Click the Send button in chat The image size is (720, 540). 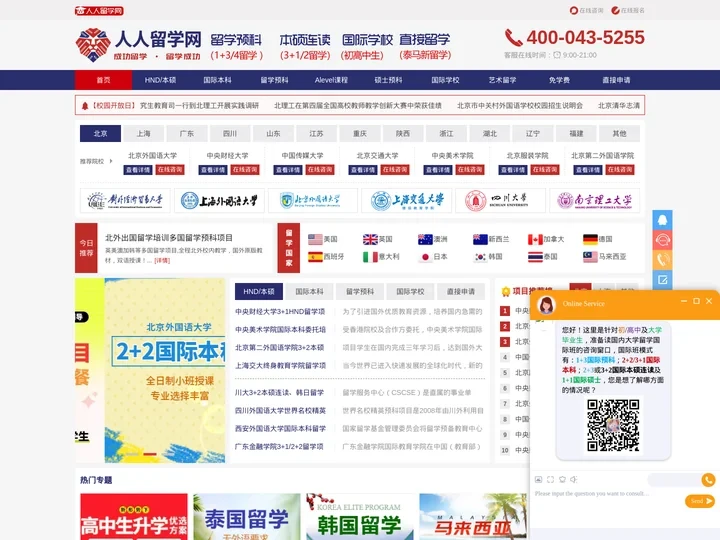[x=699, y=501]
